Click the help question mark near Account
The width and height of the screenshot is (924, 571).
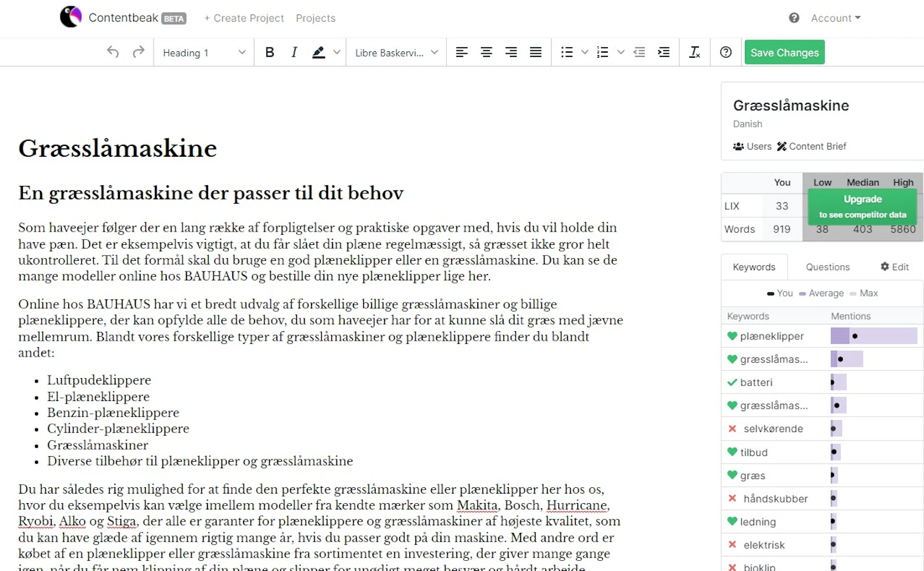point(794,18)
